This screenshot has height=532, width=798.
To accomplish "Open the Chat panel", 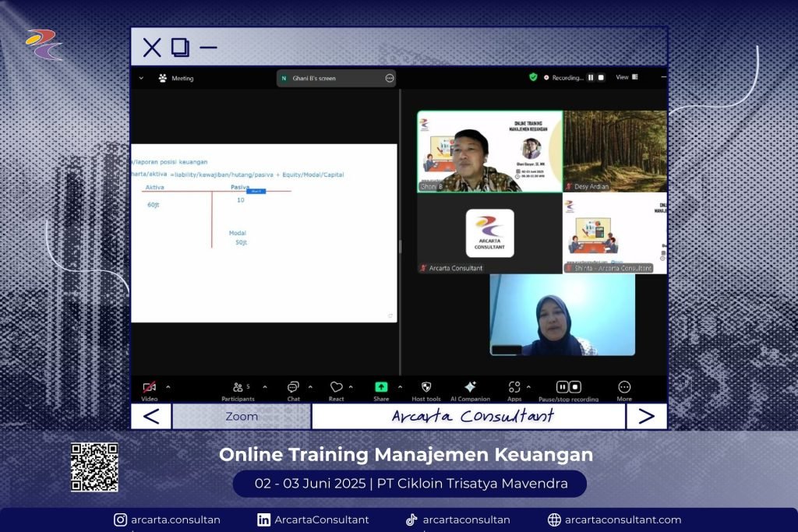I will [293, 387].
